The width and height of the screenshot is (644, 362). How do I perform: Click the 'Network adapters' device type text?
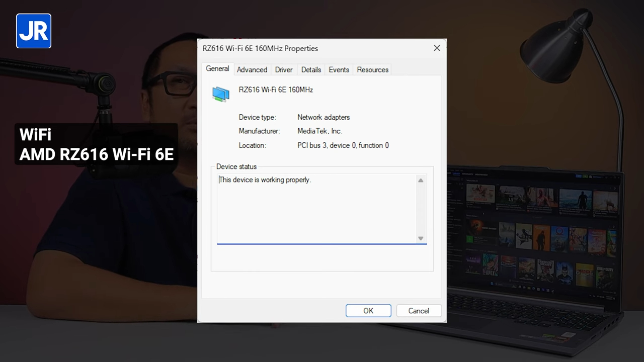(x=324, y=117)
